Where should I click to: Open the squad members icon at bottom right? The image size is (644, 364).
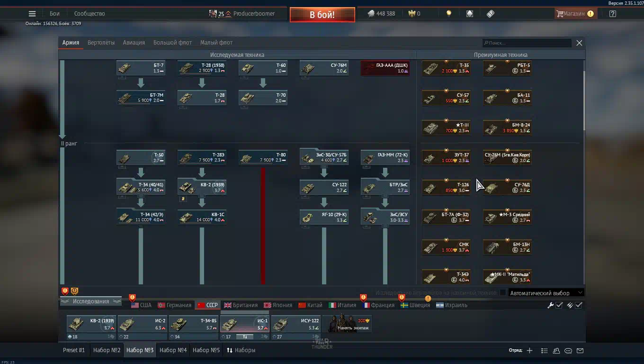pyautogui.click(x=556, y=351)
